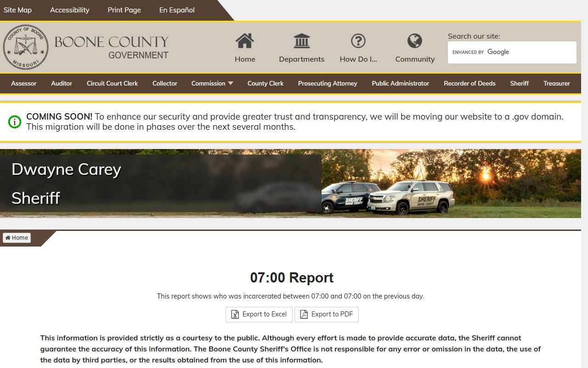Click the Dwayne Carey name in banner

tap(66, 170)
